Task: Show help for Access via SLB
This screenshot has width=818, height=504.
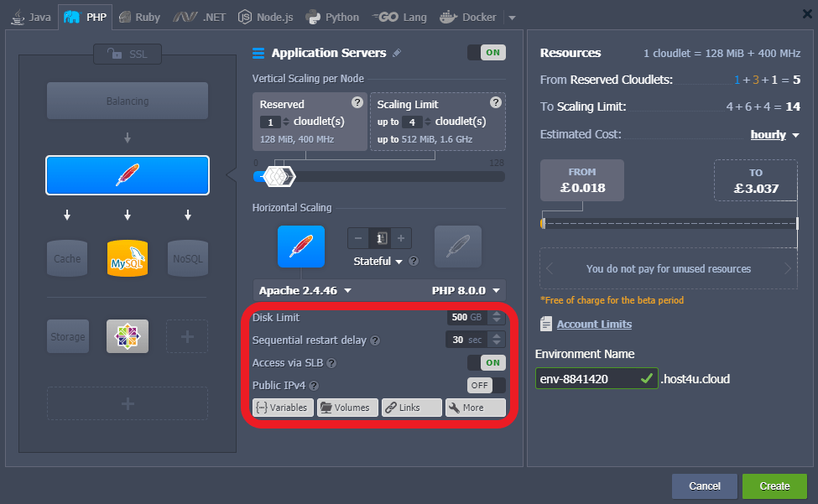Action: (331, 363)
